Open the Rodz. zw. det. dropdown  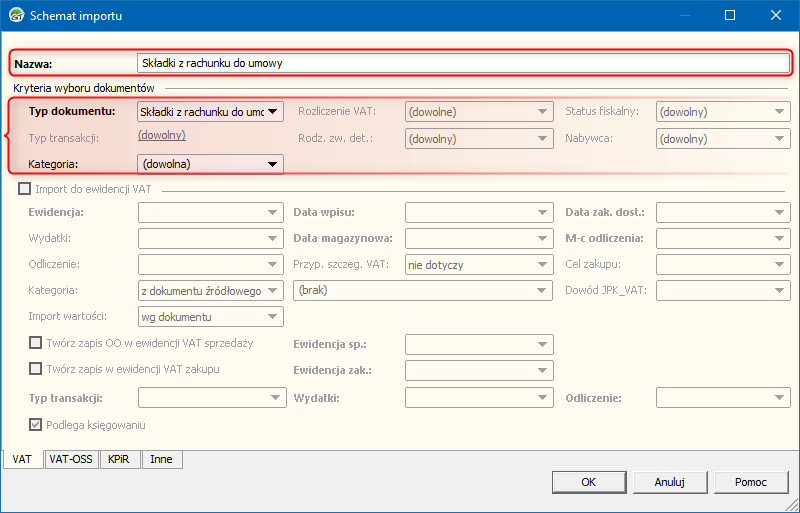click(x=479, y=139)
